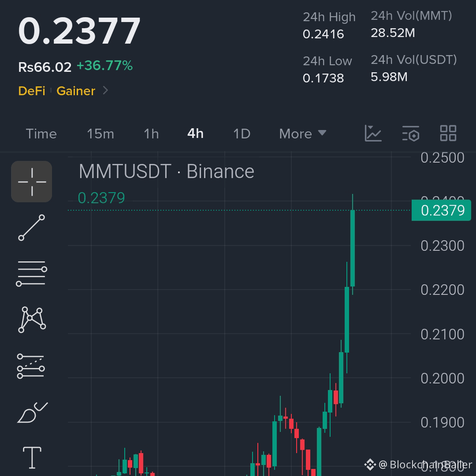Click the MMTUSDT · Binance chart title
This screenshot has width=476, height=476.
(x=166, y=171)
